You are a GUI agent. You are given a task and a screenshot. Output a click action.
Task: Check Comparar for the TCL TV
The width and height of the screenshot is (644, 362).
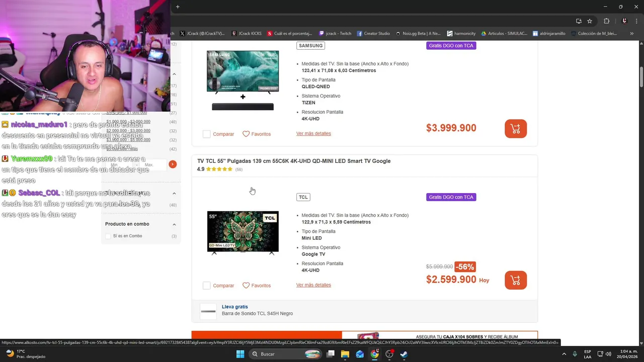pyautogui.click(x=206, y=286)
